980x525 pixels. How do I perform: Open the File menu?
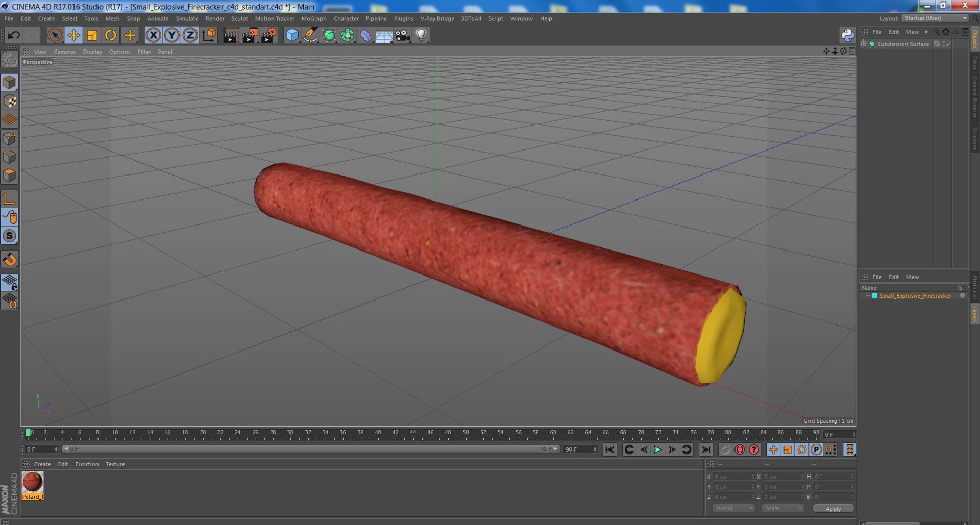tap(9, 18)
